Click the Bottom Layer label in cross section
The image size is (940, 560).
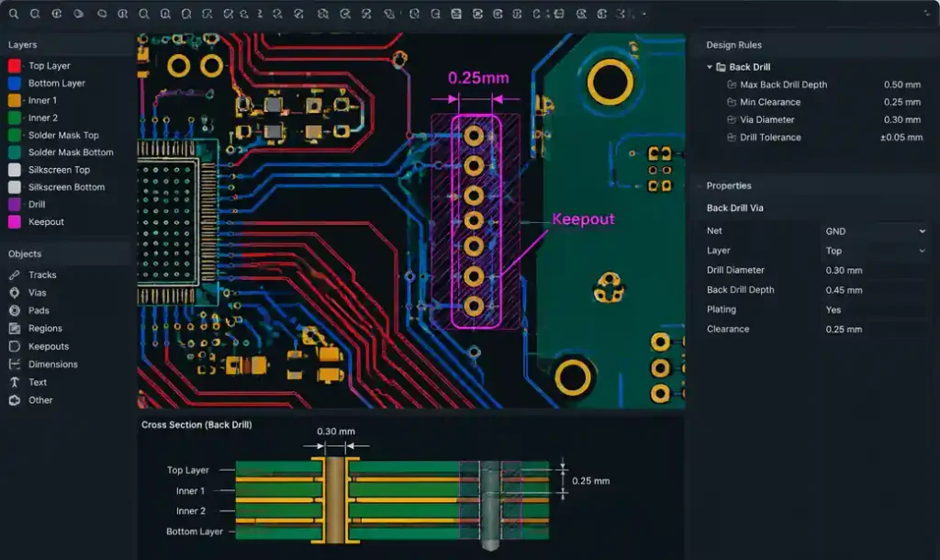[x=195, y=532]
